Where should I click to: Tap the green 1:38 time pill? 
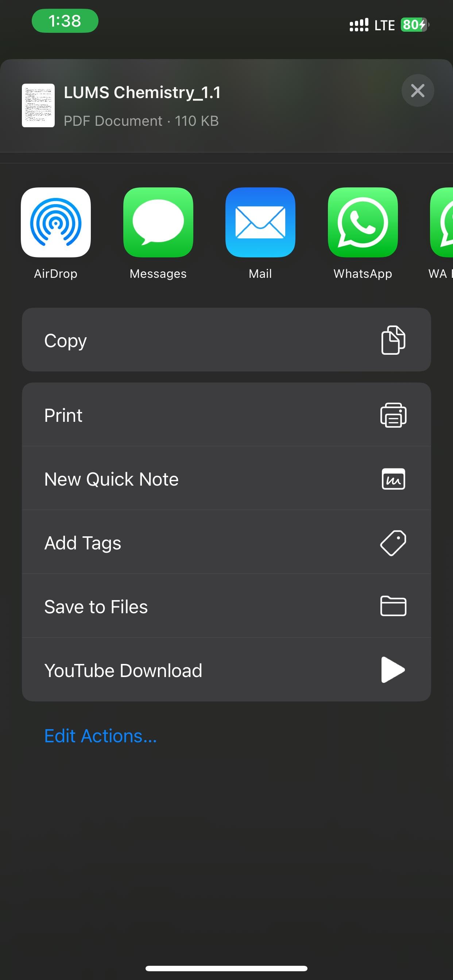point(65,20)
